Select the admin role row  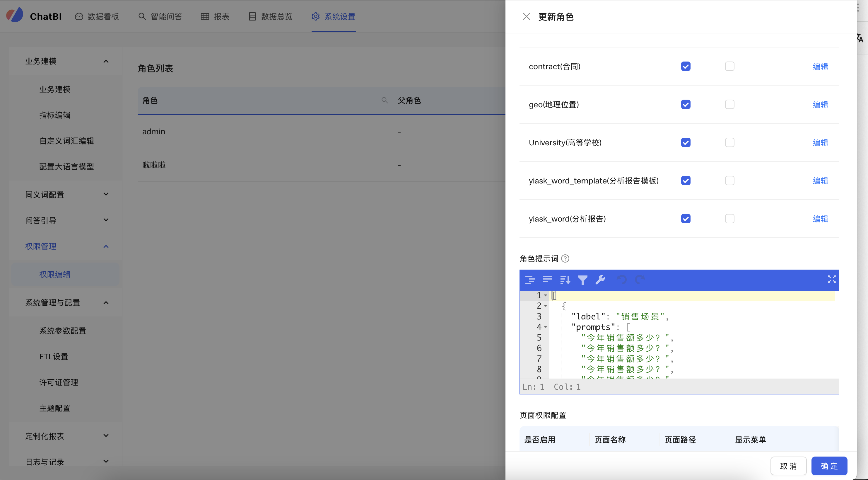pos(154,132)
